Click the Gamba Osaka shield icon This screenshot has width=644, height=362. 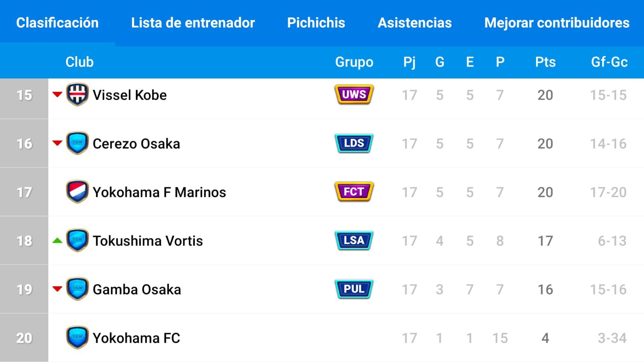point(77,289)
